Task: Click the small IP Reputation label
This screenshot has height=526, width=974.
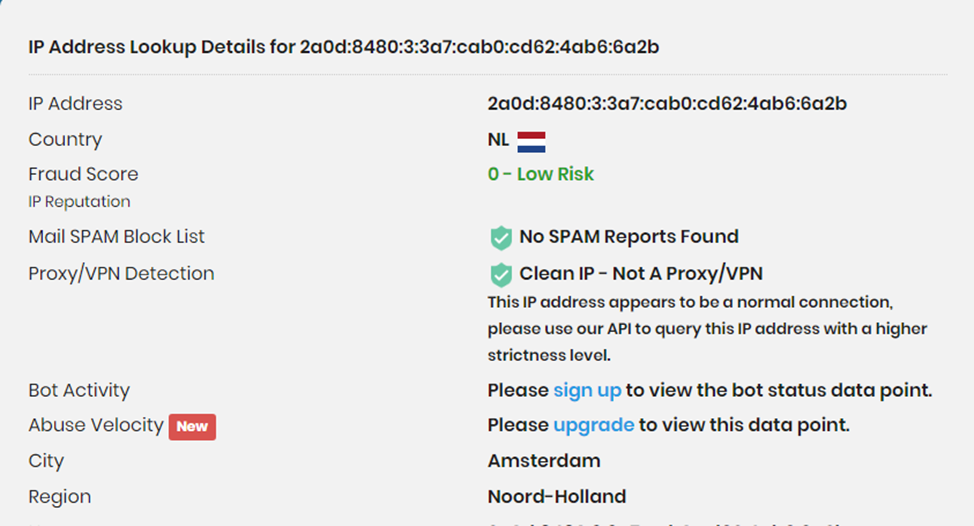Action: (x=79, y=202)
